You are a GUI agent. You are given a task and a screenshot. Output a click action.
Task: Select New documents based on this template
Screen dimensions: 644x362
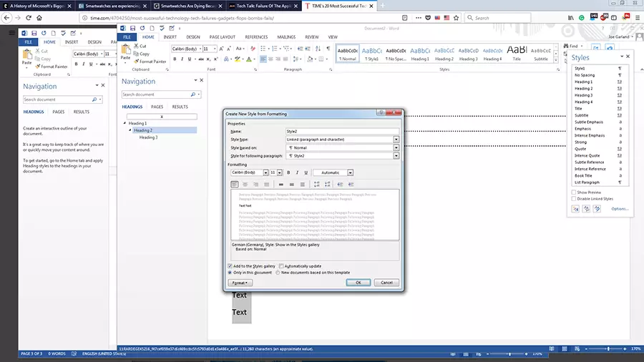click(x=278, y=273)
